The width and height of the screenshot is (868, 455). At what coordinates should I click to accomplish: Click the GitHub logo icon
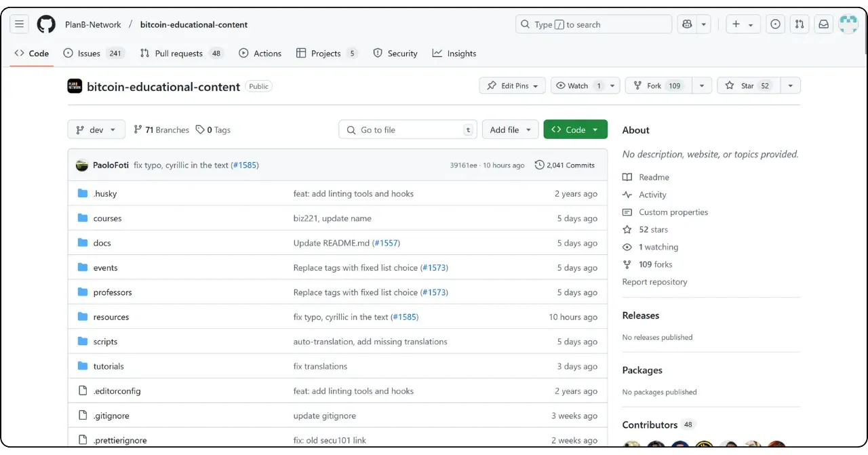[46, 24]
